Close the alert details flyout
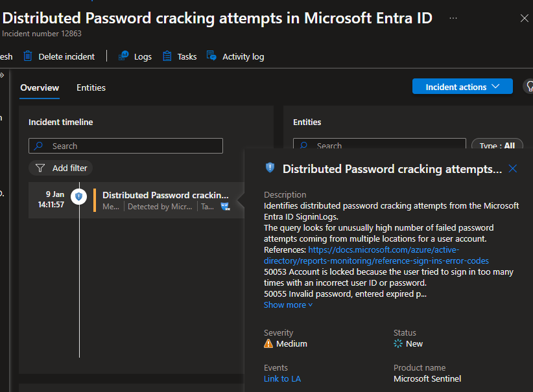 click(x=513, y=168)
